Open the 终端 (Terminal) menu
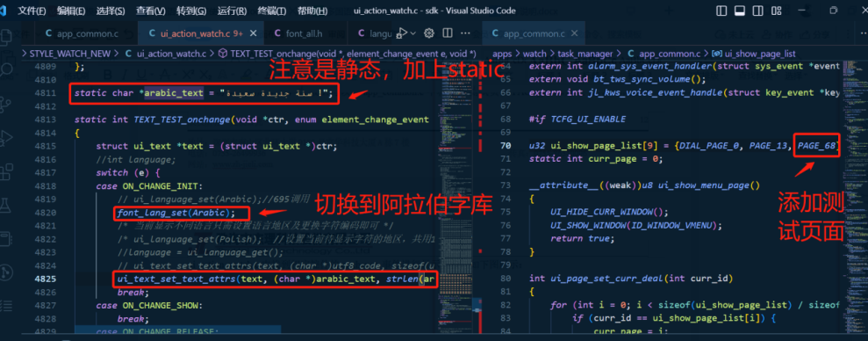The width and height of the screenshot is (868, 341). 272,11
